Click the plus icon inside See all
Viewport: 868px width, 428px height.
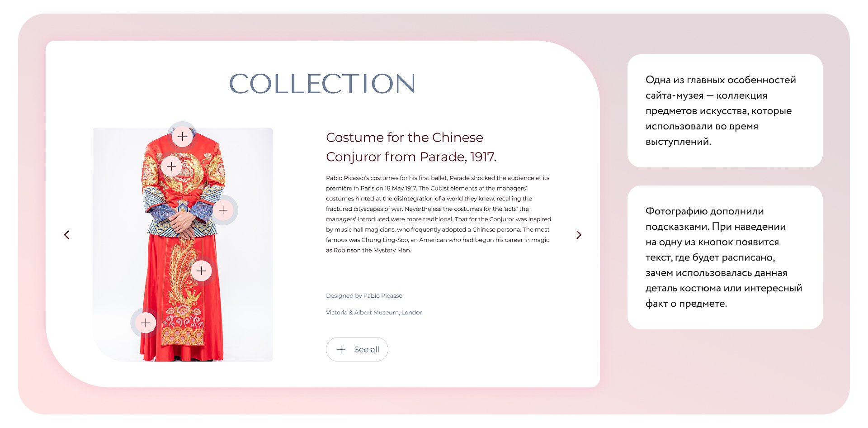[x=341, y=349]
